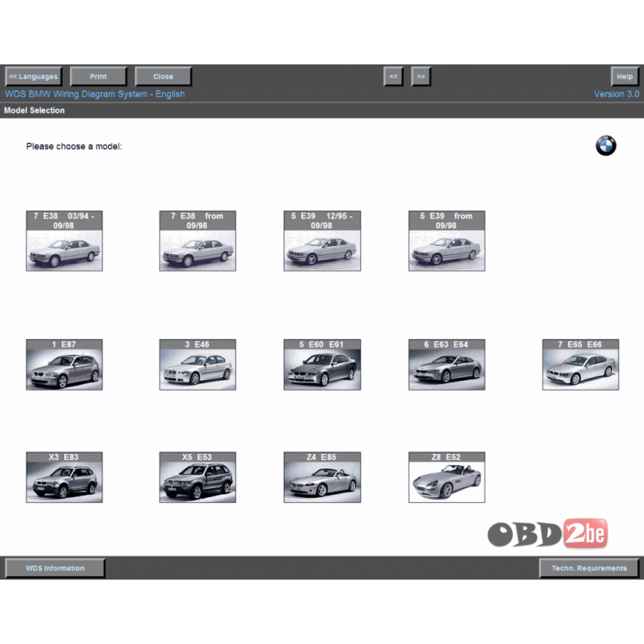This screenshot has width=644, height=644.
Task: Choose the 5 E39 from 09/98 model
Action: coord(447,241)
